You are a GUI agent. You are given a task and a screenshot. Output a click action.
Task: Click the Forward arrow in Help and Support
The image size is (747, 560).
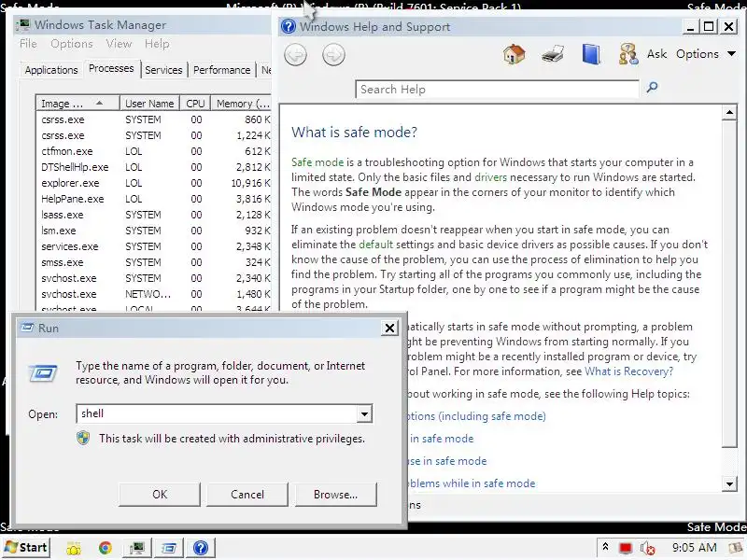pos(333,55)
